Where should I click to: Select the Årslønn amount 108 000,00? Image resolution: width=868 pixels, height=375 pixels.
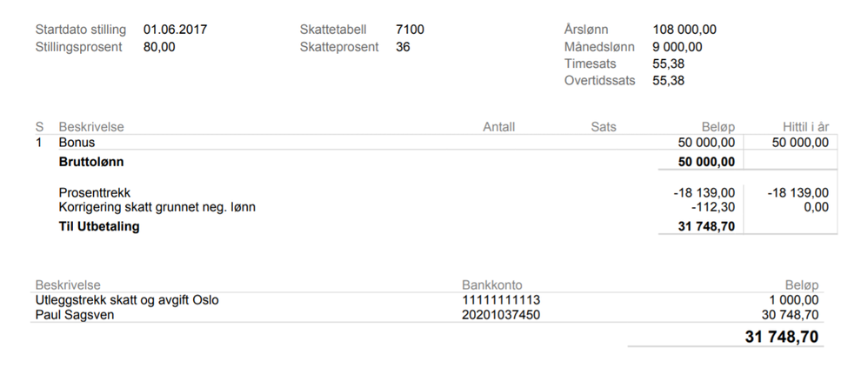[x=684, y=30]
